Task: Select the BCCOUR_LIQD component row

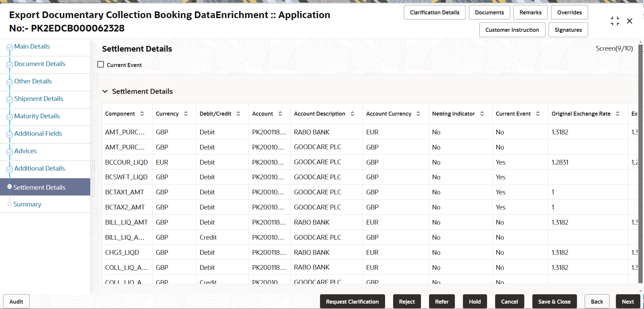Action: point(369,162)
